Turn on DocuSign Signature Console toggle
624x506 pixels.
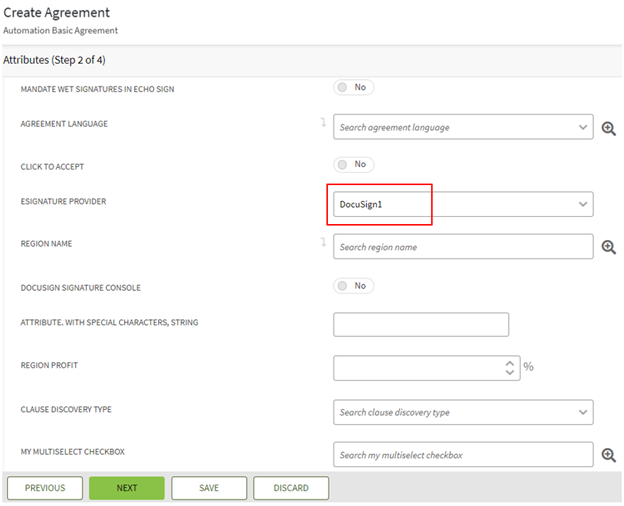point(353,286)
